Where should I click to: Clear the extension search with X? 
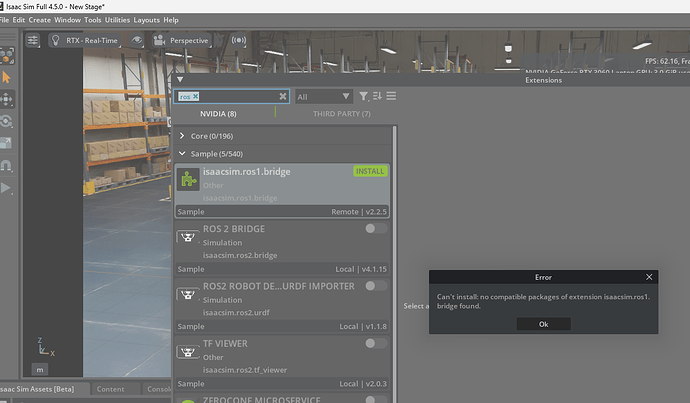(x=283, y=96)
